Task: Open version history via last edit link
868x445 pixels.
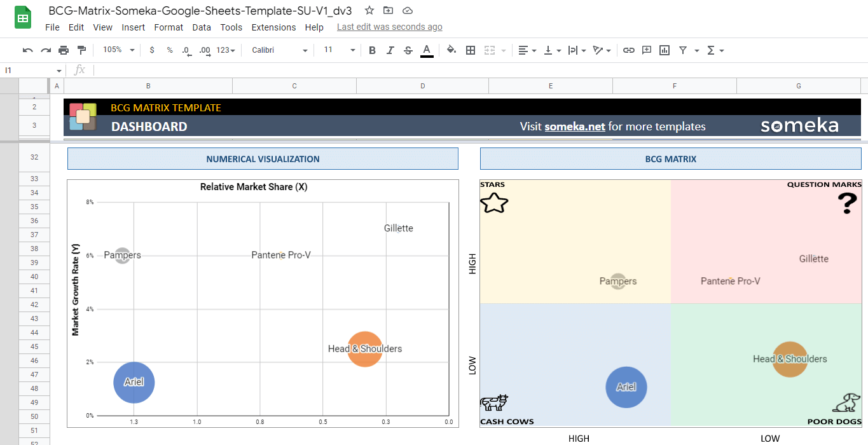Action: [x=390, y=27]
